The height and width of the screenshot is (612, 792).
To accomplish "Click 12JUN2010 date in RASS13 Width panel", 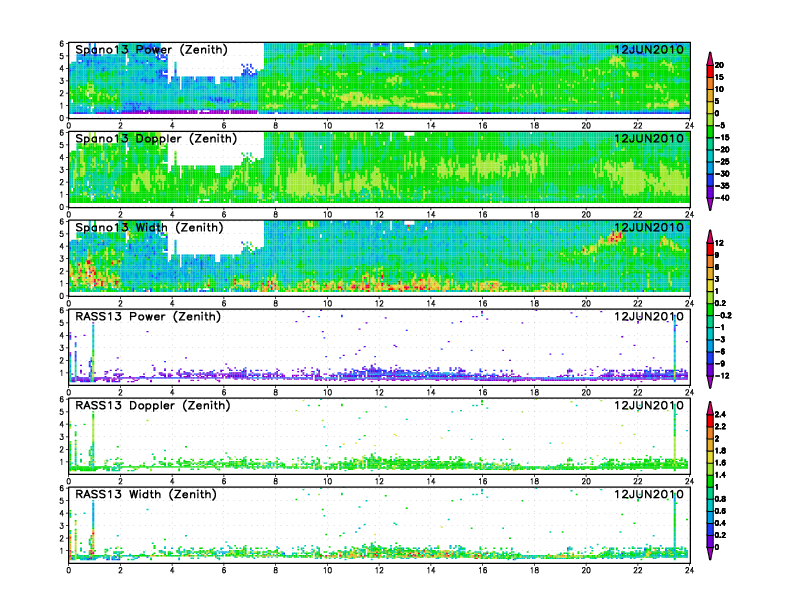I will 649,494.
